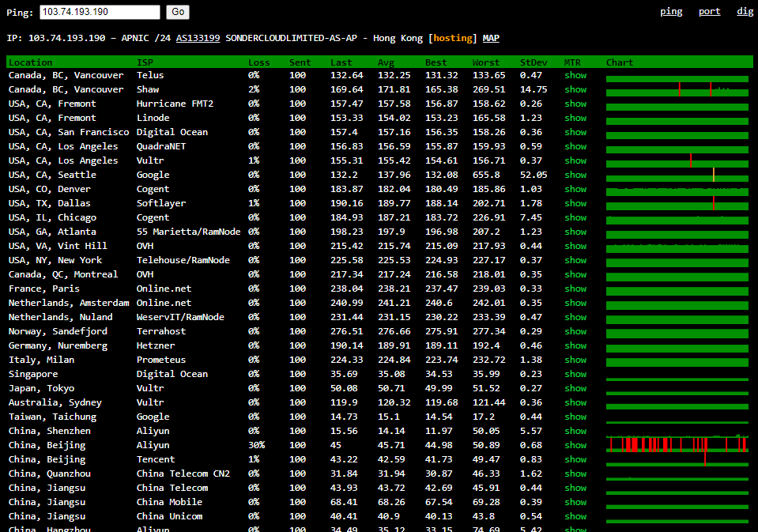The width and height of the screenshot is (758, 532).
Task: Open the port tool link
Action: point(709,11)
